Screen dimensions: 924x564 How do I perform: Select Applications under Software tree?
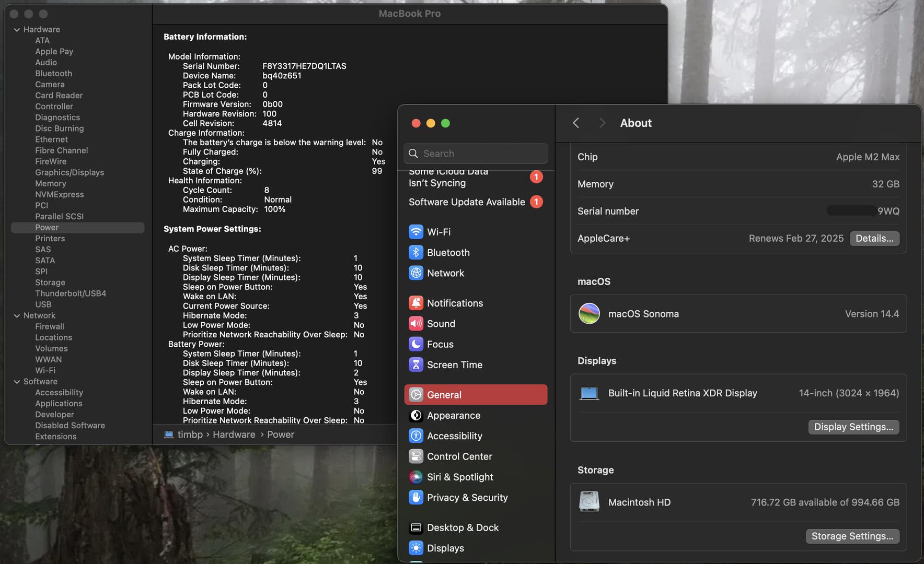click(59, 404)
